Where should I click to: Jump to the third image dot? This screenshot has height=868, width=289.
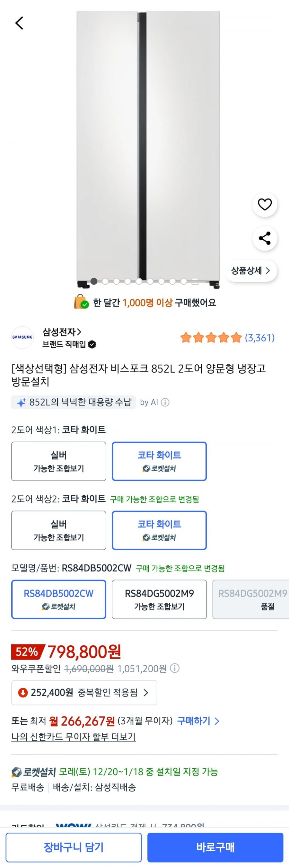click(x=116, y=281)
